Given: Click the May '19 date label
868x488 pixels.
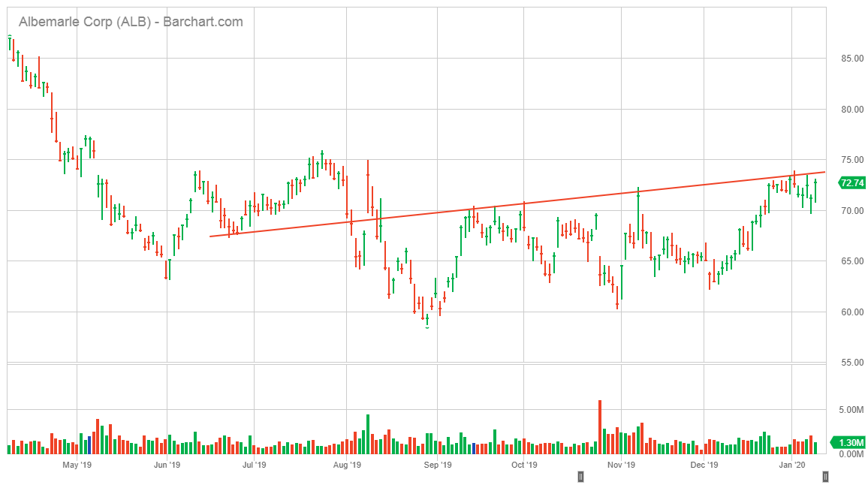Looking at the screenshot, I should point(77,465).
